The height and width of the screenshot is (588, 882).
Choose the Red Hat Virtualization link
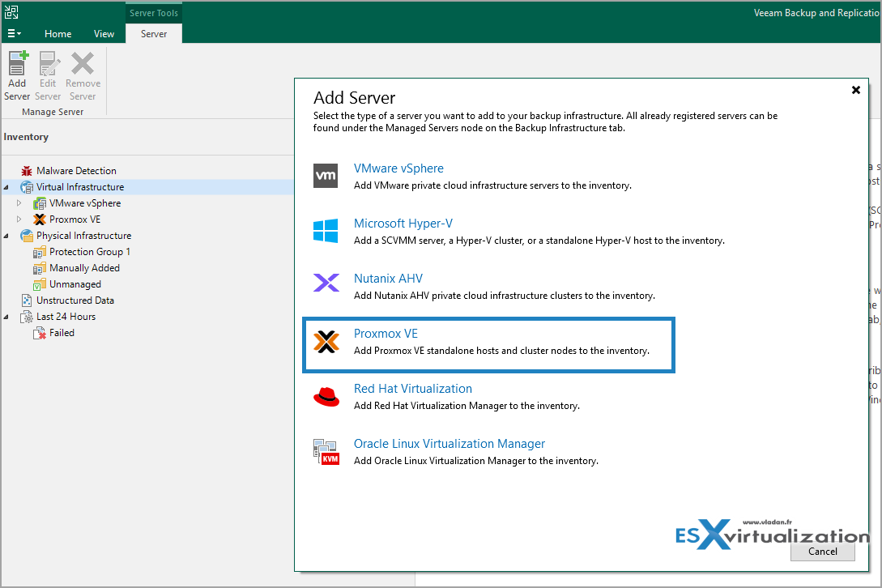[x=413, y=389]
